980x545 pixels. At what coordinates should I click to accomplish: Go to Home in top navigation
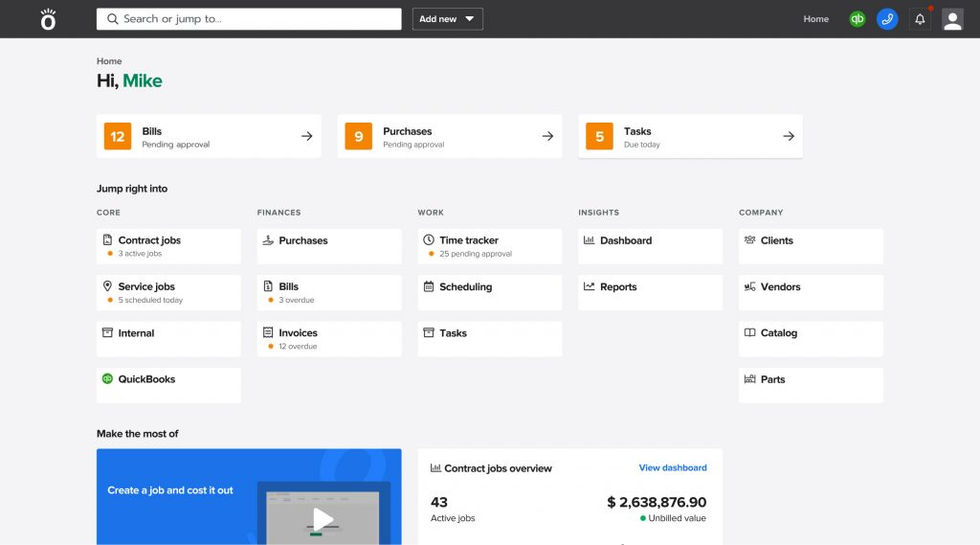tap(815, 19)
